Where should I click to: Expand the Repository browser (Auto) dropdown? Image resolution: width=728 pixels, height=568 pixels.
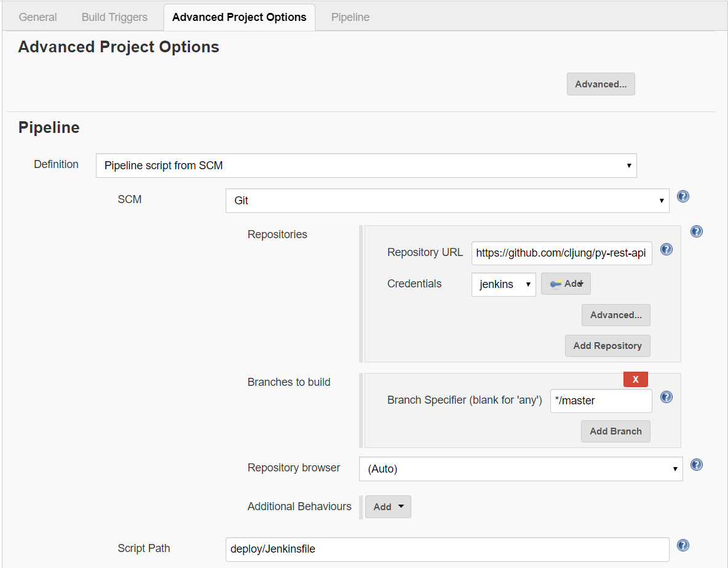(520, 469)
